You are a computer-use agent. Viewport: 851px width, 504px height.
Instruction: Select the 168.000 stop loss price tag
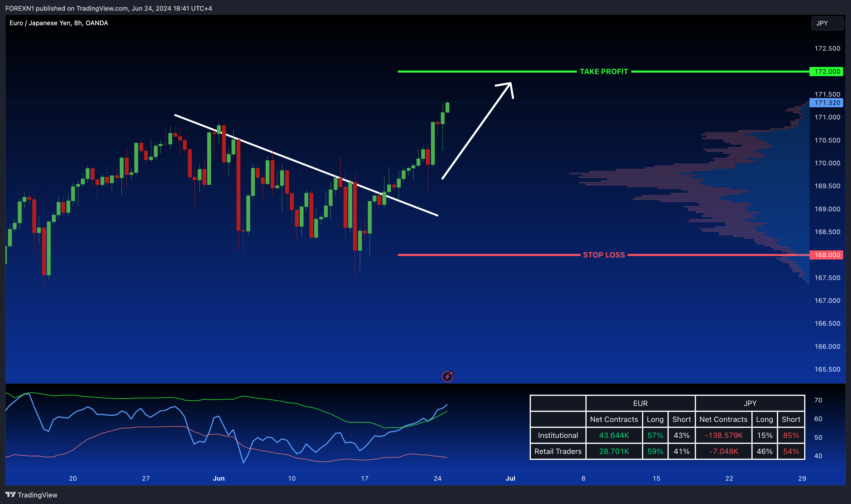[x=826, y=255]
